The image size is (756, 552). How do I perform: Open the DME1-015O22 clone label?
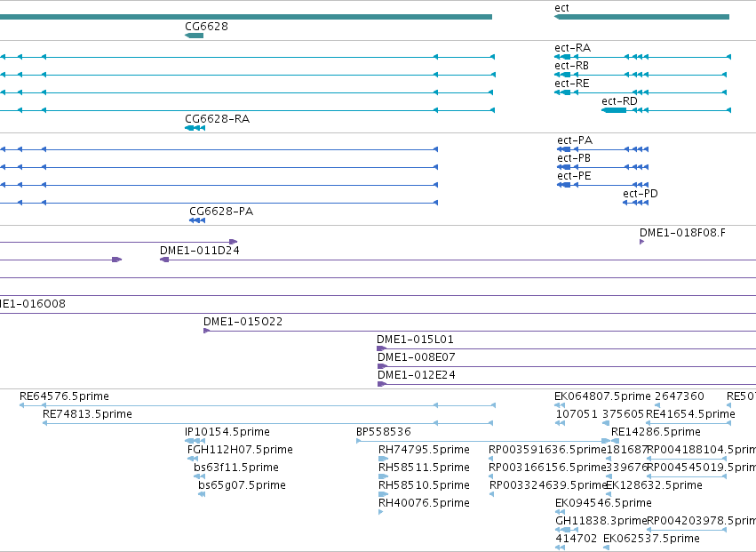coord(243,322)
